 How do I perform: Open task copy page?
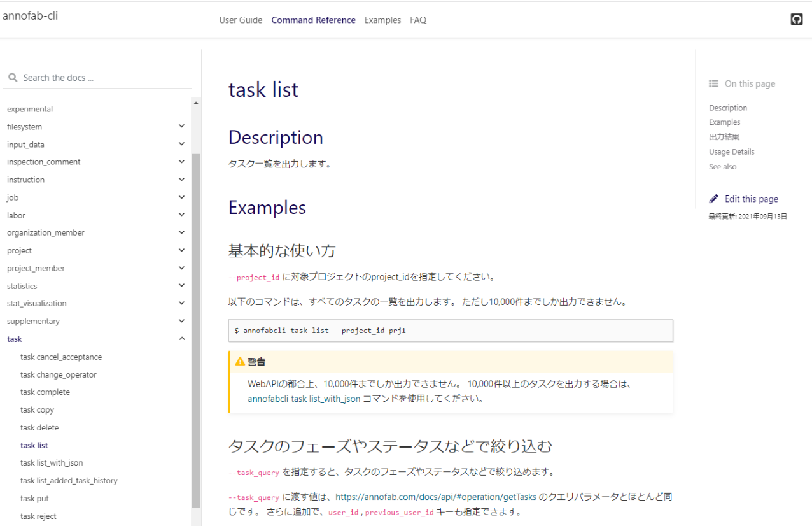(x=37, y=409)
